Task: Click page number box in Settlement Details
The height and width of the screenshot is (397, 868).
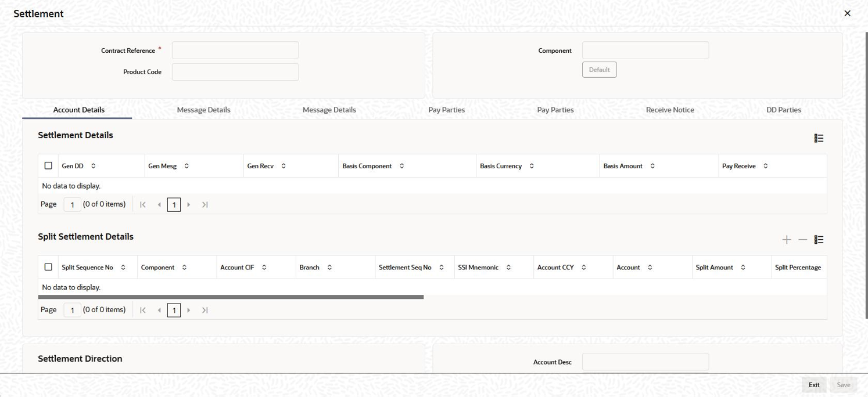Action: point(72,204)
